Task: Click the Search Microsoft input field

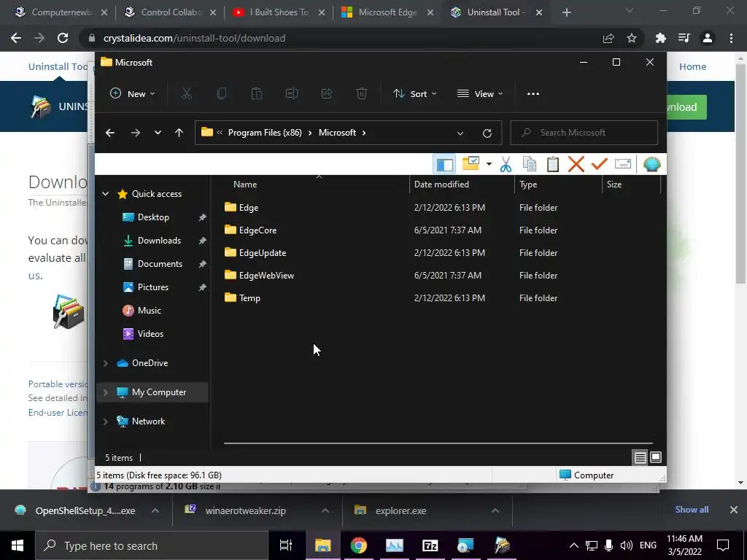Action: point(584,133)
